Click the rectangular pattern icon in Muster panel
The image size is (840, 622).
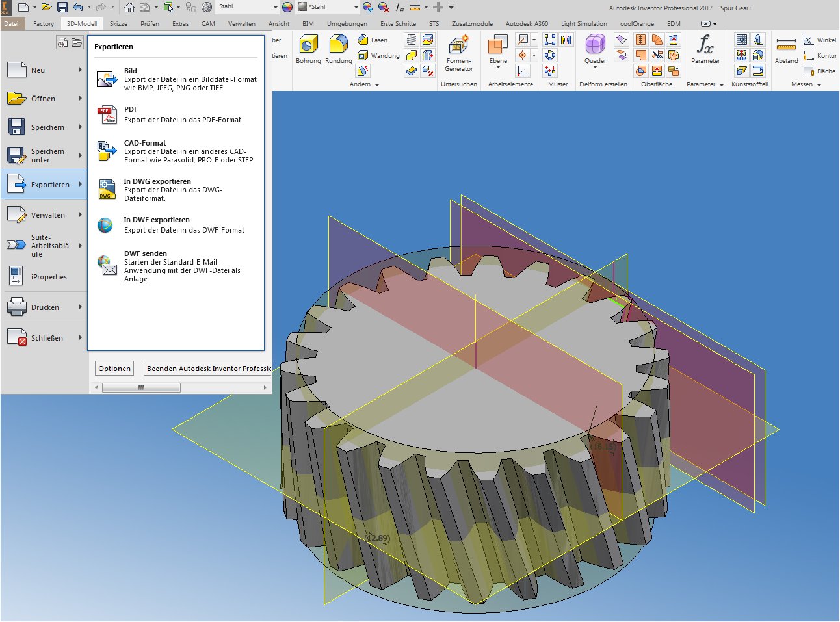pyautogui.click(x=550, y=40)
